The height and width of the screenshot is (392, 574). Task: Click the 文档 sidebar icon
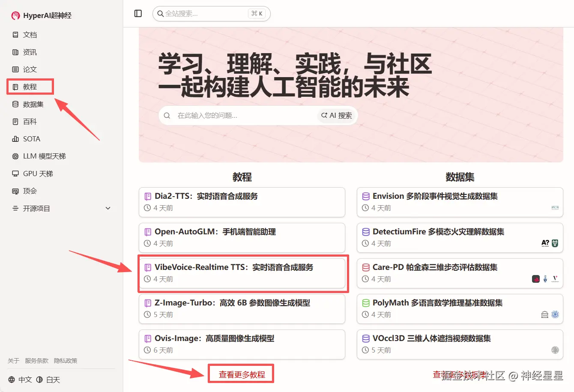tap(15, 35)
